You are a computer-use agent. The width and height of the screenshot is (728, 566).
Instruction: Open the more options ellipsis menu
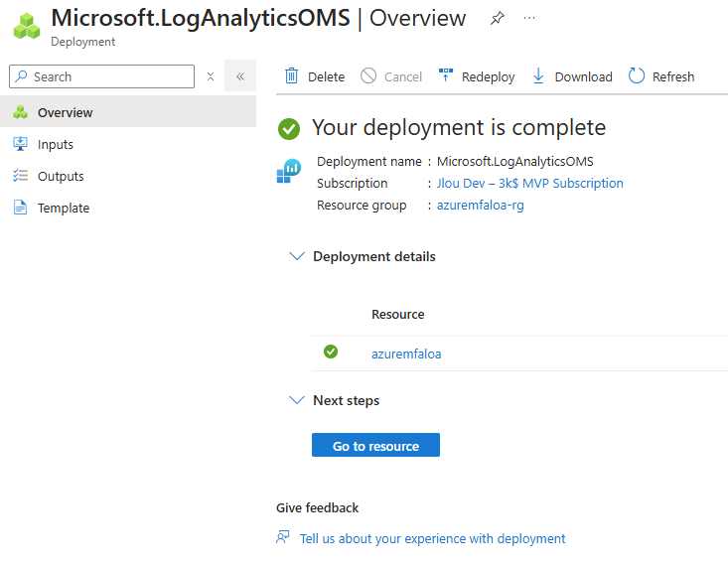[528, 18]
